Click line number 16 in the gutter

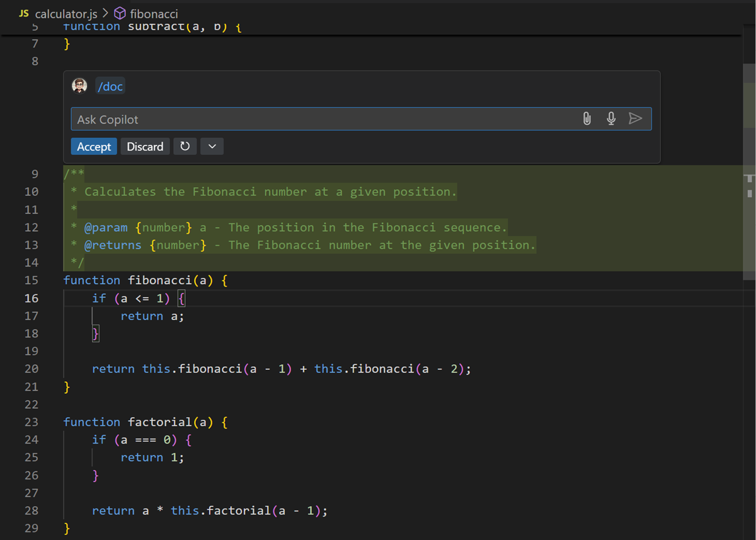click(31, 298)
